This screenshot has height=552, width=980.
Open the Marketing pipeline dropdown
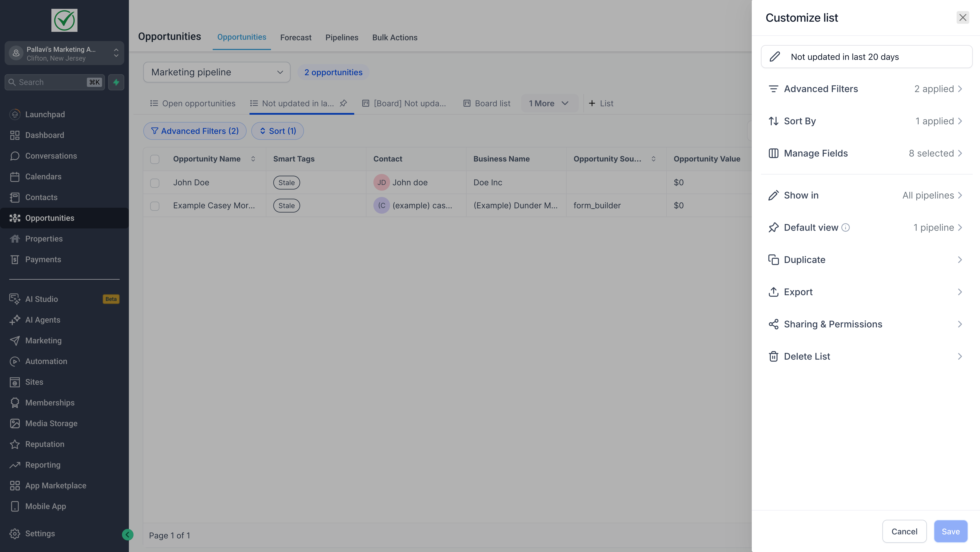click(x=217, y=72)
